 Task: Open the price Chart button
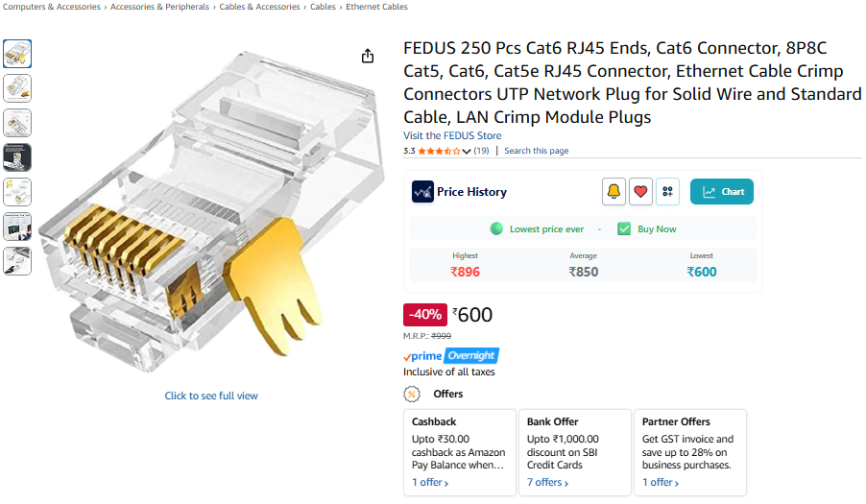click(721, 192)
